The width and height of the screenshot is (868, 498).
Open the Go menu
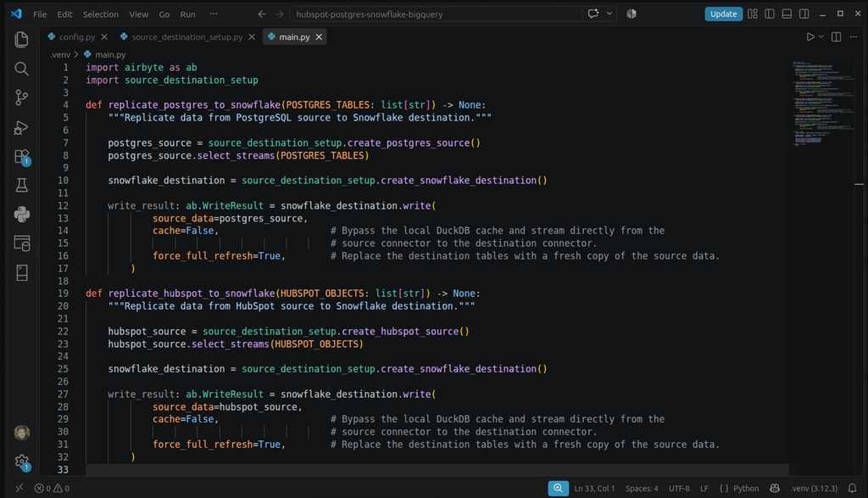(x=164, y=14)
